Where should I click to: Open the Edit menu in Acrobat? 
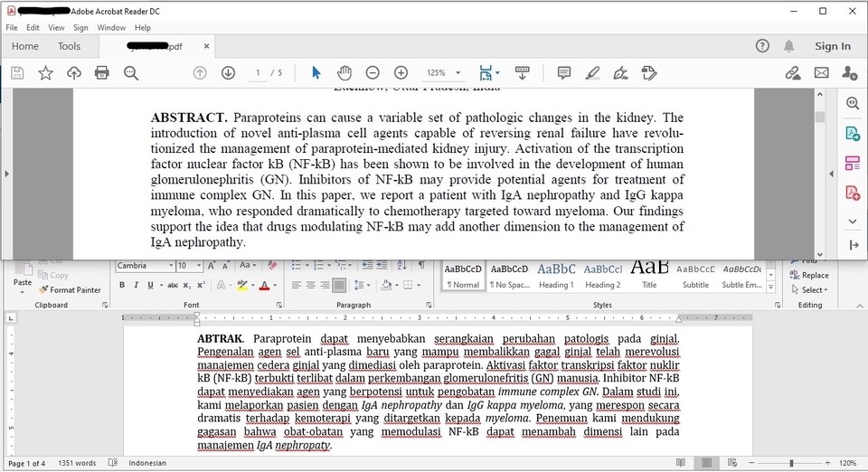pyautogui.click(x=33, y=27)
